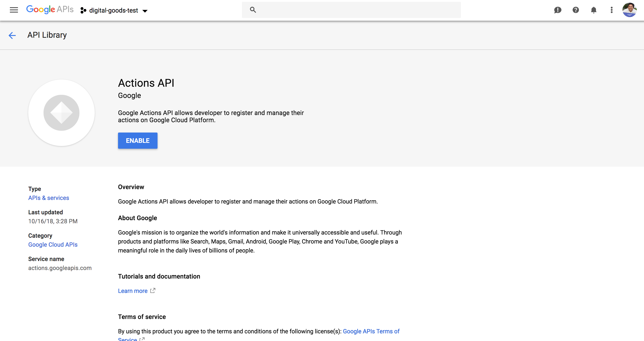Click the Tutorials and documentation heading
This screenshot has height=341, width=644.
point(159,276)
